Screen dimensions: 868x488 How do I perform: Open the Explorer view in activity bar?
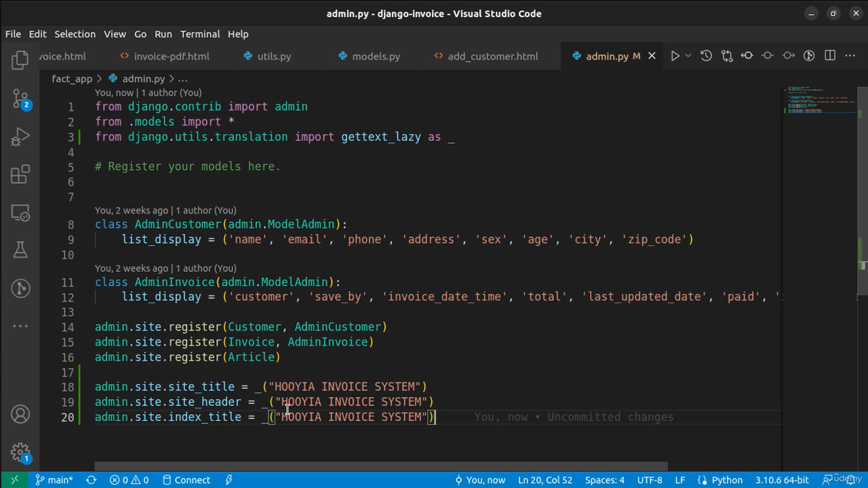(x=20, y=60)
